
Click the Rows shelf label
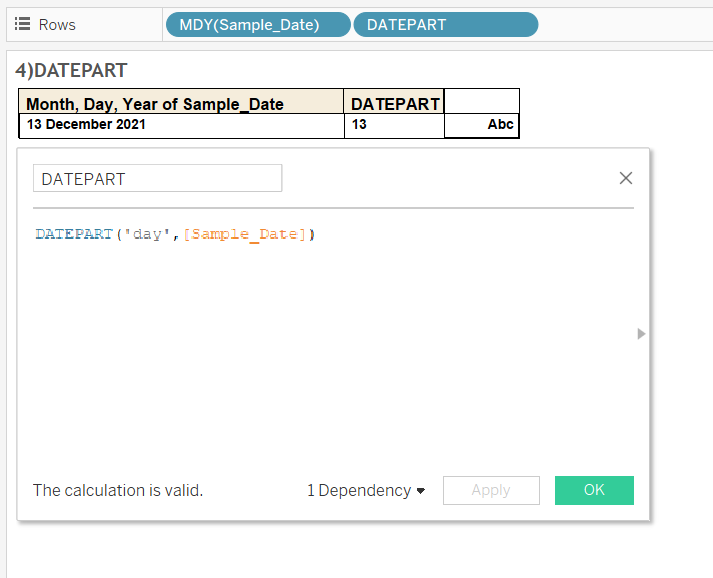57,25
